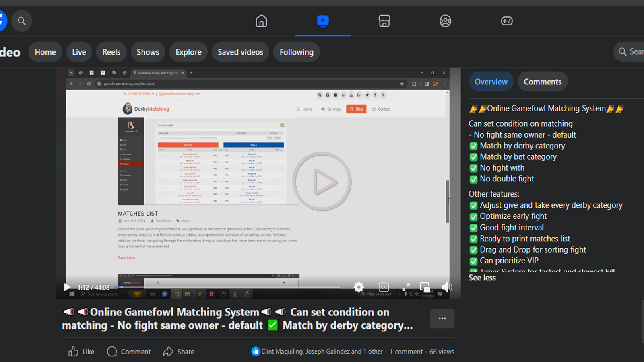
Task: Click the search magnifier beside Facebook logo
Action: click(x=22, y=21)
